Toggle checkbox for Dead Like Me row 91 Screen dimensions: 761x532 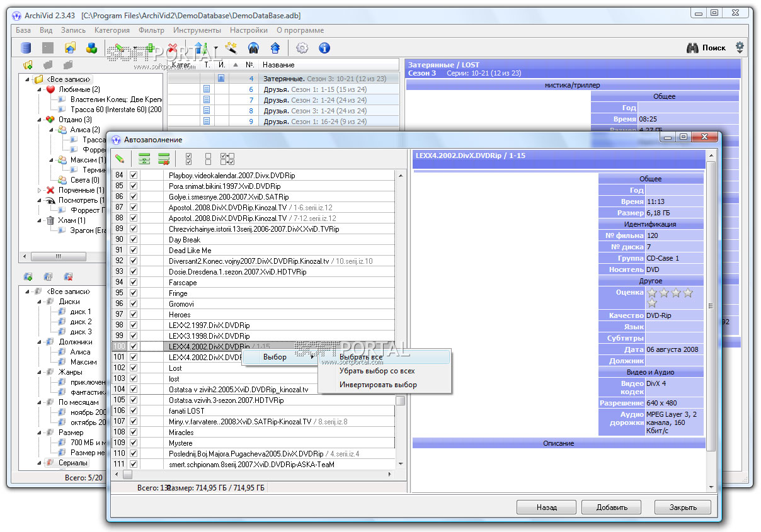tap(133, 250)
